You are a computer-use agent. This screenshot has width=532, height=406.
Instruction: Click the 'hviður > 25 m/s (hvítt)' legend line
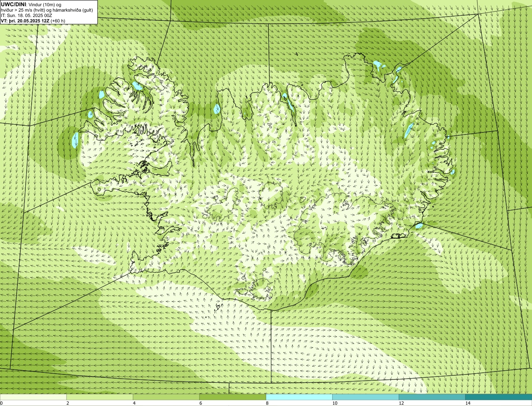[48, 10]
